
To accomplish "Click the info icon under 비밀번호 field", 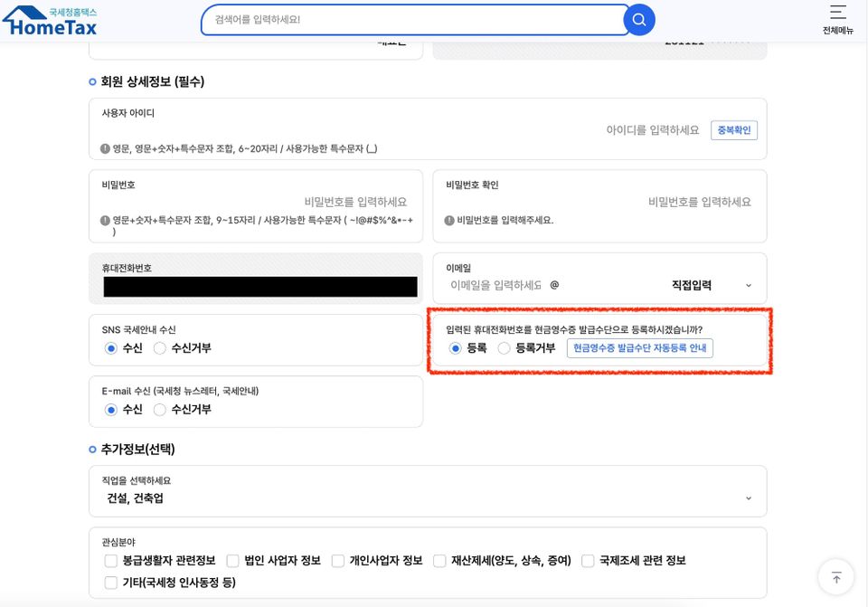I will [x=105, y=221].
